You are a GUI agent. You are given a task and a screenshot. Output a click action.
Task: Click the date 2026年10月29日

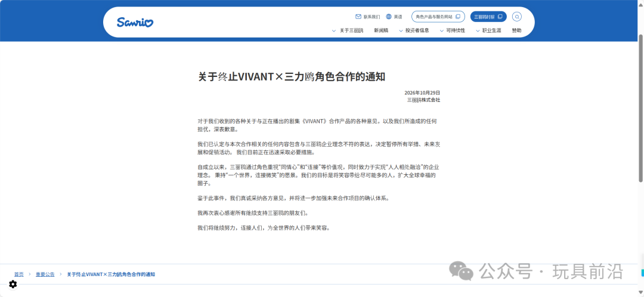(422, 93)
